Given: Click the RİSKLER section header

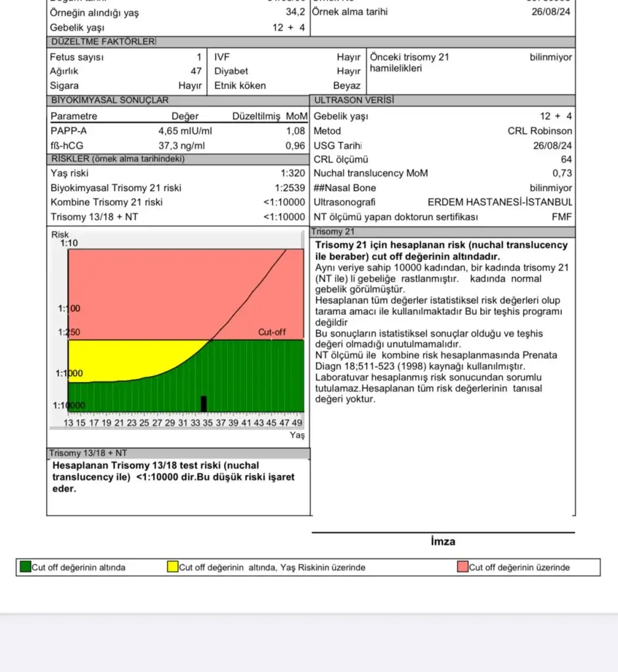Looking at the screenshot, I should pyautogui.click(x=118, y=159).
